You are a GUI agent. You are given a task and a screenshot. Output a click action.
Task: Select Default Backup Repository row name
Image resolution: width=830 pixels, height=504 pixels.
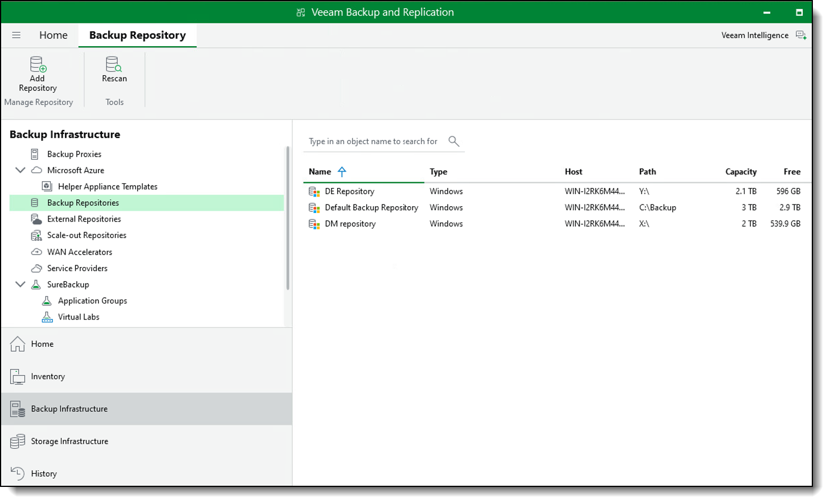(371, 208)
